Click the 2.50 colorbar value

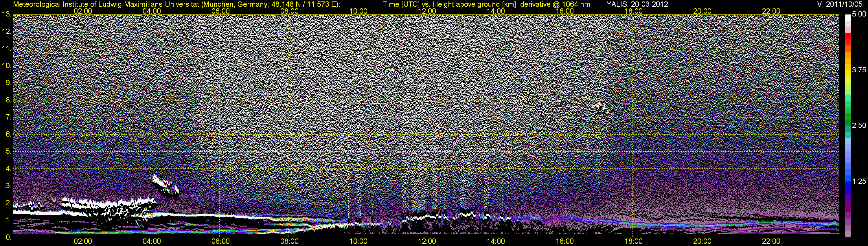tap(859, 126)
